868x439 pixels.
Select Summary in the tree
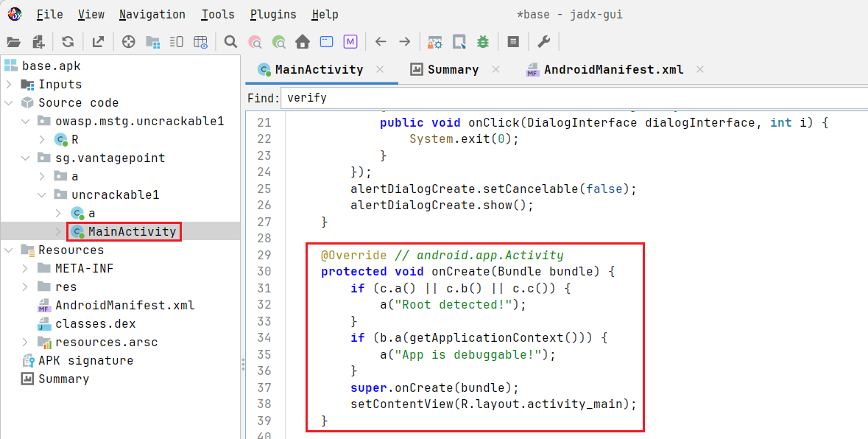tap(54, 379)
